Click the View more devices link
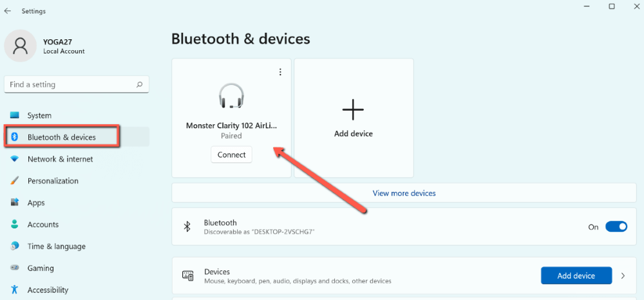The image size is (644, 300). pos(404,193)
